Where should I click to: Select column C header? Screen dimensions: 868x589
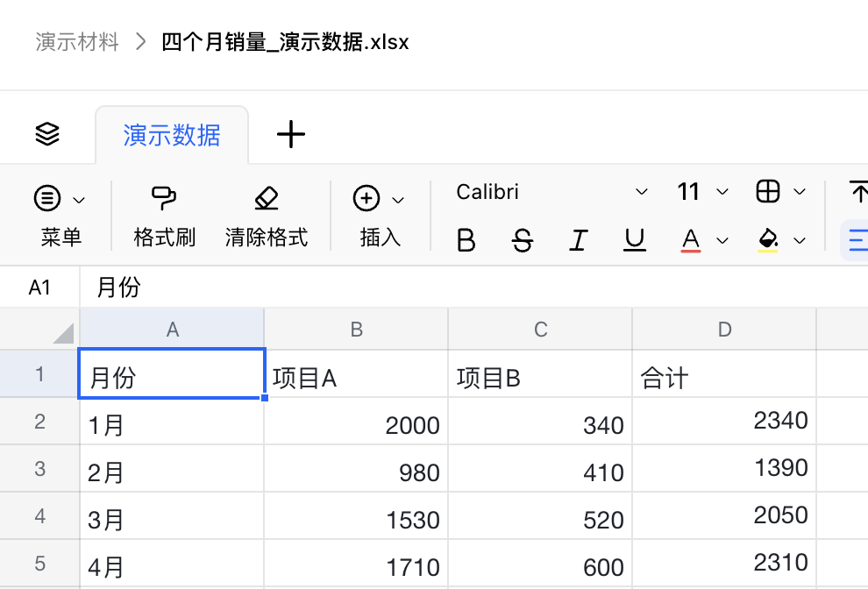tap(540, 330)
